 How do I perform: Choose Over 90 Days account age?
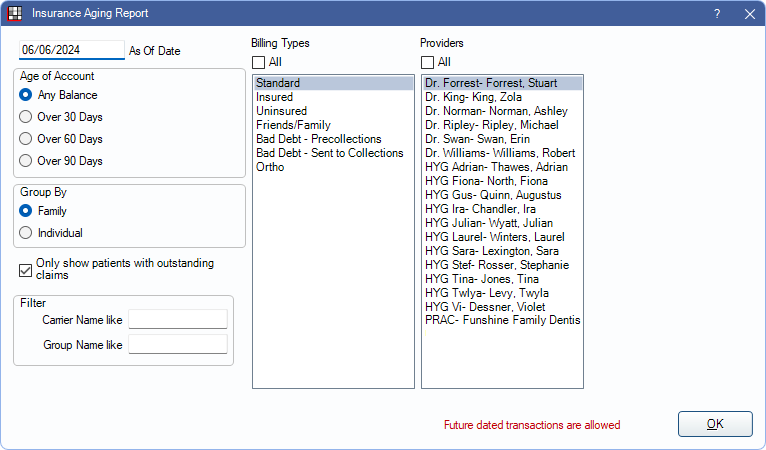pyautogui.click(x=25, y=161)
